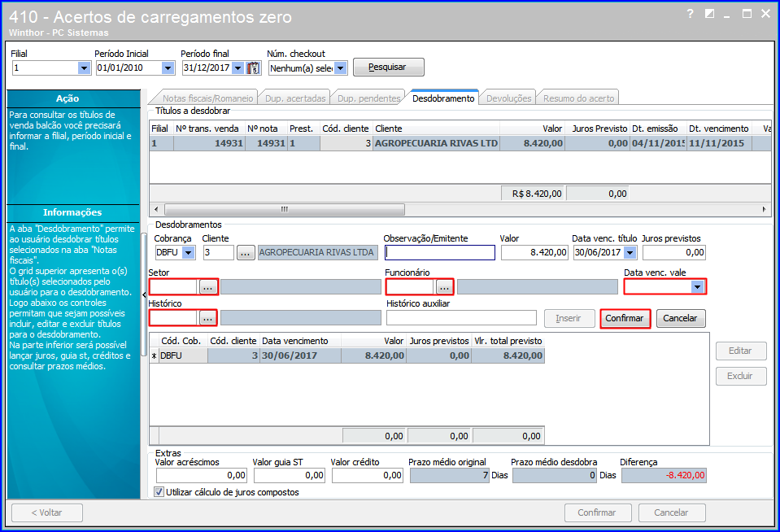Expand the Filial dropdown
Image resolution: width=780 pixels, height=532 pixels.
click(x=84, y=68)
